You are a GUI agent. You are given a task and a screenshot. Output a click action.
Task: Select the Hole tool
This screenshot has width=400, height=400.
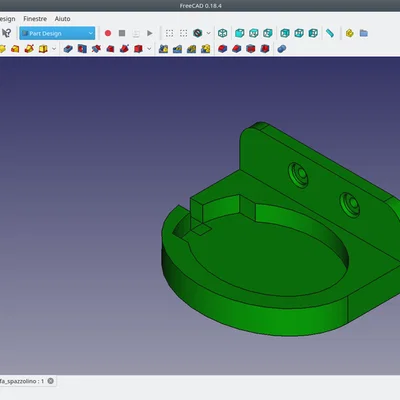(x=82, y=49)
